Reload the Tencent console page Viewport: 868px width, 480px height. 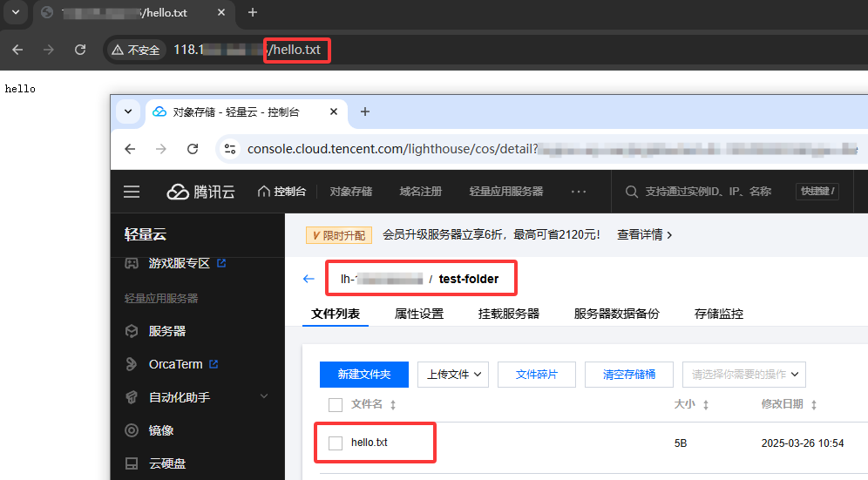pyautogui.click(x=193, y=149)
